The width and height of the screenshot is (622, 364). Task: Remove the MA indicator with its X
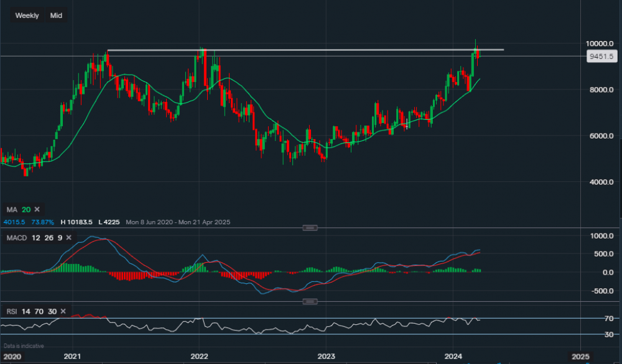tap(37, 209)
